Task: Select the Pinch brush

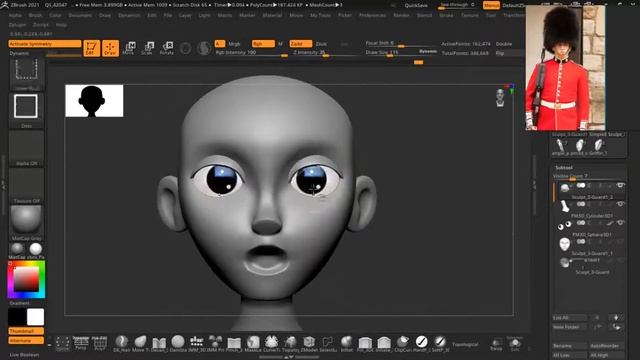Action: tap(234, 343)
